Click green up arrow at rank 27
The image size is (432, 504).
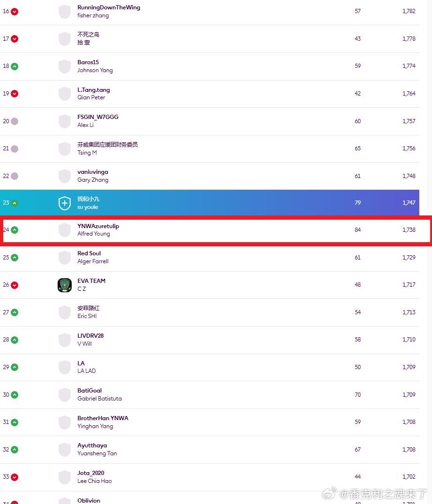click(x=15, y=312)
